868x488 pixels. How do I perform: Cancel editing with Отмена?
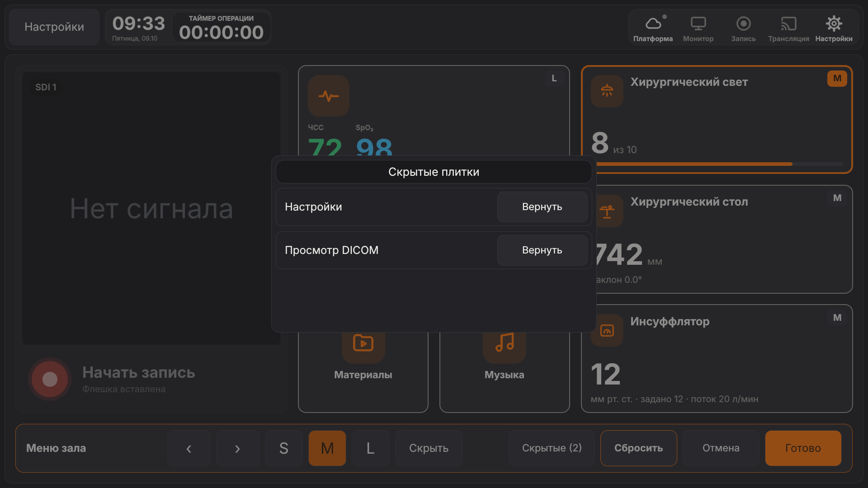[x=721, y=448]
